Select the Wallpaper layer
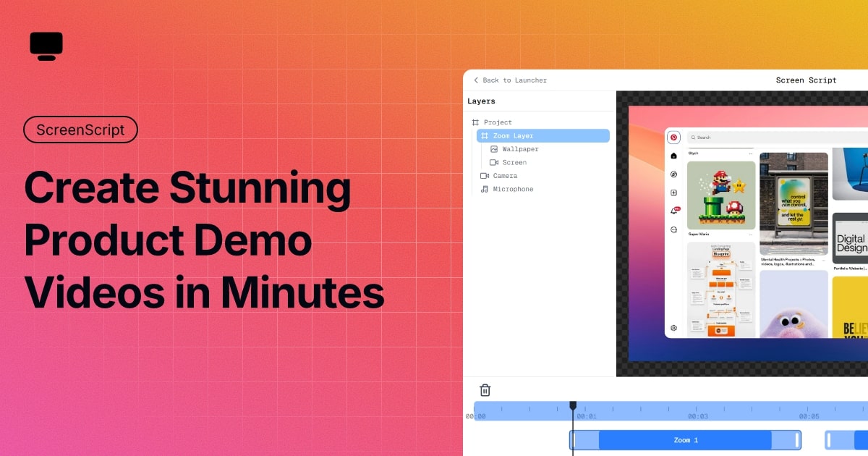This screenshot has height=456, width=868. [x=520, y=149]
